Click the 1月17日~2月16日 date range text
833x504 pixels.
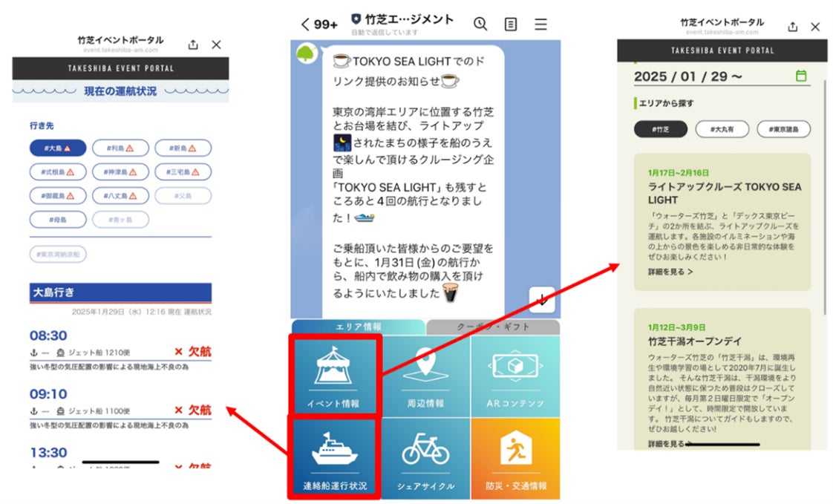(x=679, y=173)
